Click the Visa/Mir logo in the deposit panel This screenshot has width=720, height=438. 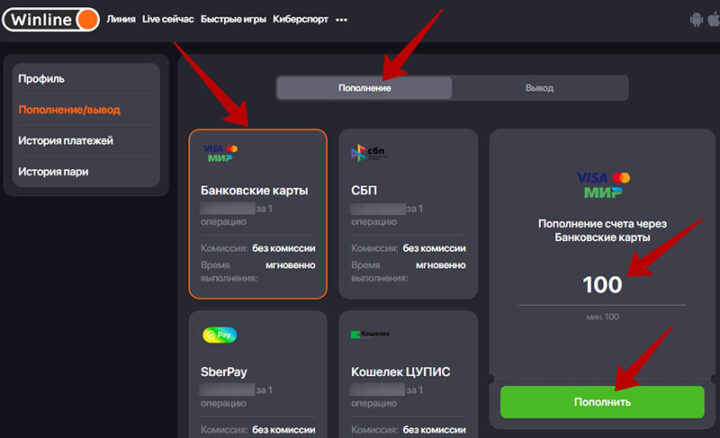[x=603, y=184]
